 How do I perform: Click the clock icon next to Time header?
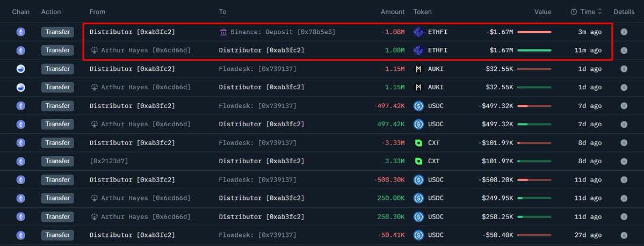[x=574, y=12]
